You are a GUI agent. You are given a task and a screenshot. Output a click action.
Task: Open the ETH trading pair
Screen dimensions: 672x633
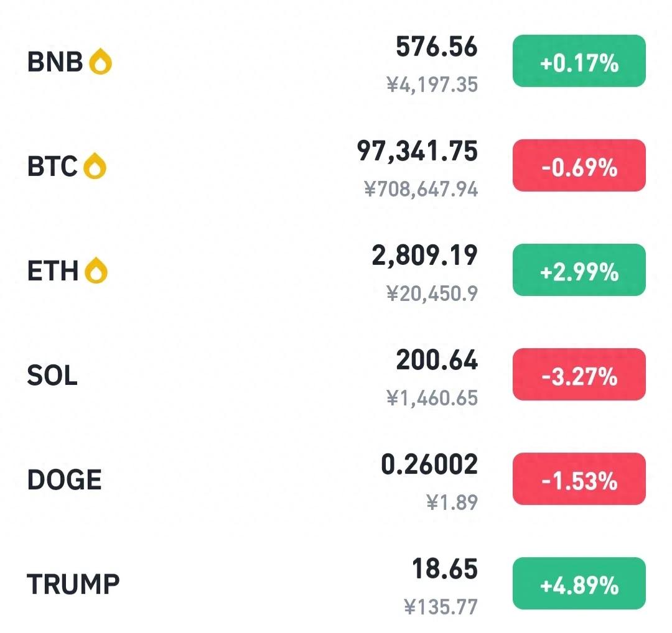(x=336, y=270)
